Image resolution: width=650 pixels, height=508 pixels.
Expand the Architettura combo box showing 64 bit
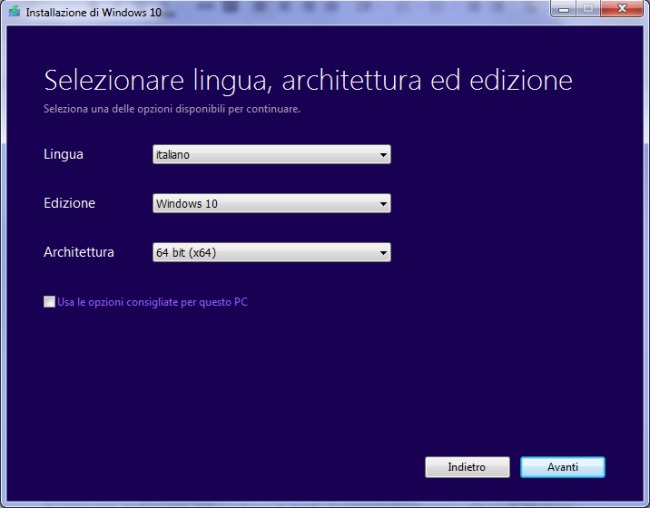click(x=272, y=252)
